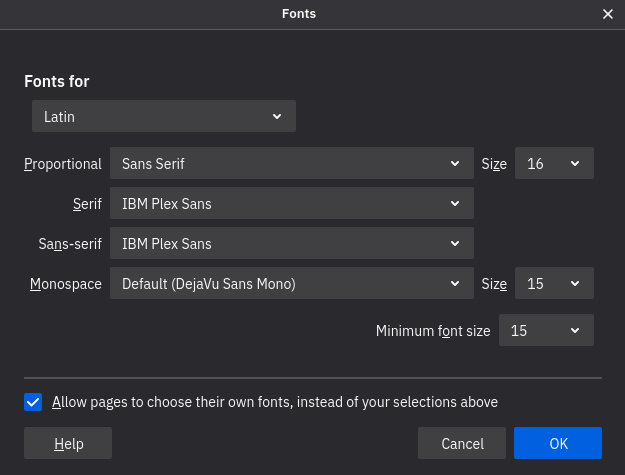Click the Minimum font size label
Screen dimensions: 625x475
[432, 330]
